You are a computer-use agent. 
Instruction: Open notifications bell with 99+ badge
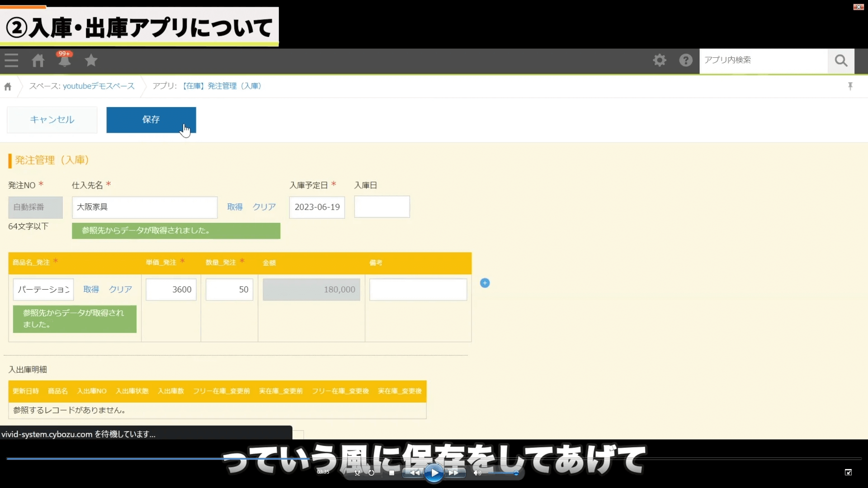65,60
